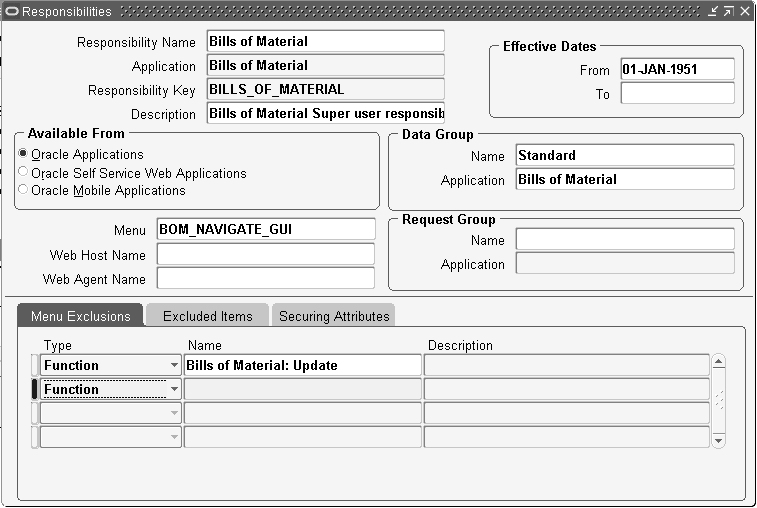This screenshot has height=508, width=757.
Task: Select record indicator of third exclusion row
Action: [x=34, y=413]
